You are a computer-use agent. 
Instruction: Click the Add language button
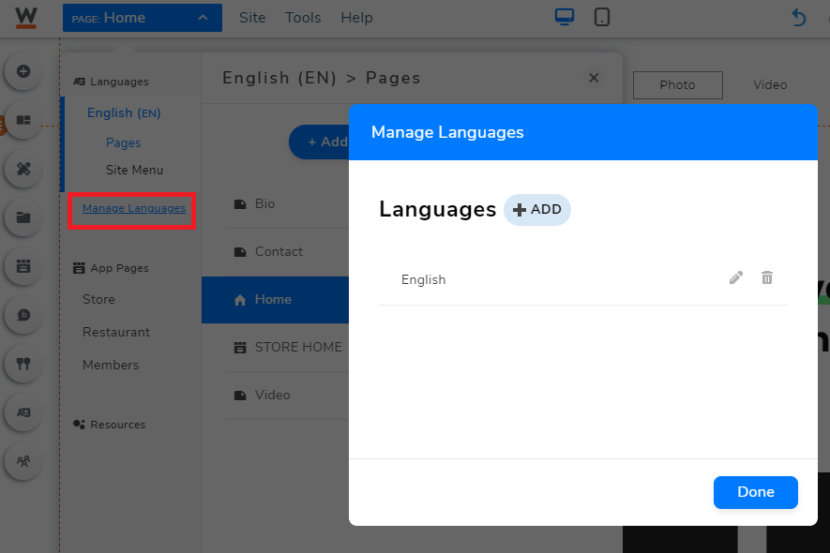point(537,210)
